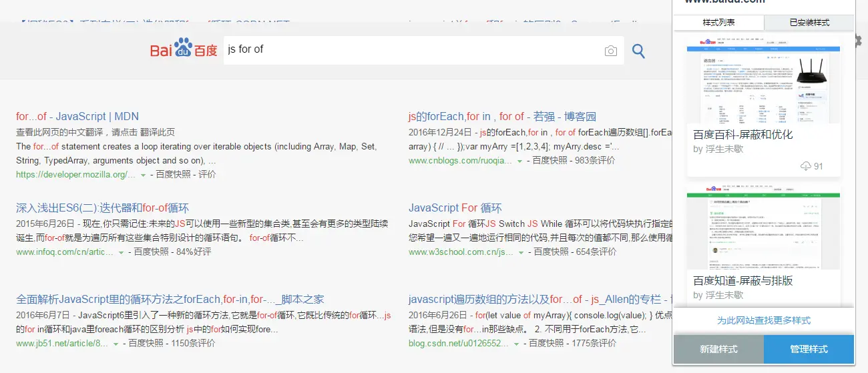This screenshot has height=373, width=868.
Task: Open the https://developer.mozilla.org/ green URL
Action: tap(75, 175)
